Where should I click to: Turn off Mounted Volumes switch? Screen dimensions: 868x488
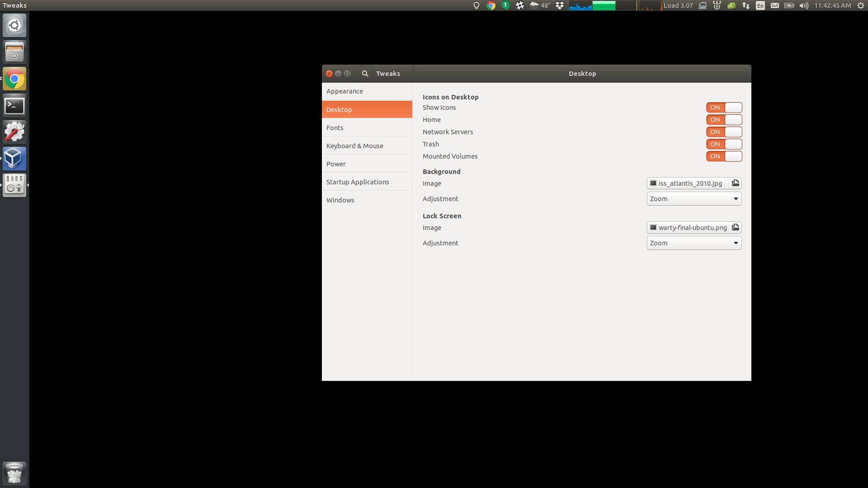point(724,156)
